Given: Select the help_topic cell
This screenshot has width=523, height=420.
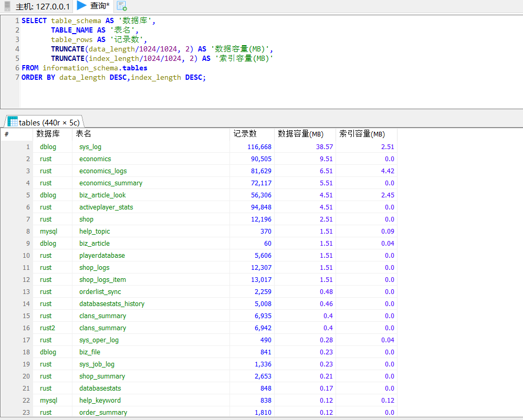Looking at the screenshot, I should point(151,231).
